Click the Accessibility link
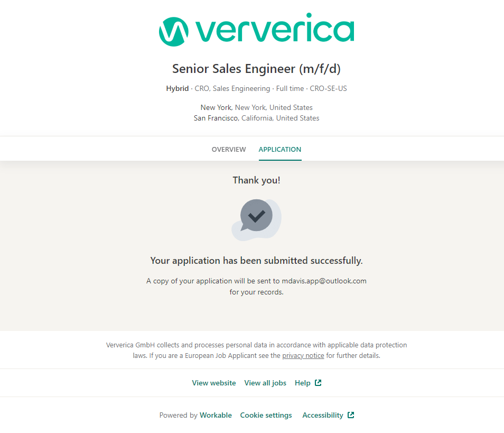This screenshot has height=433, width=504. (323, 415)
